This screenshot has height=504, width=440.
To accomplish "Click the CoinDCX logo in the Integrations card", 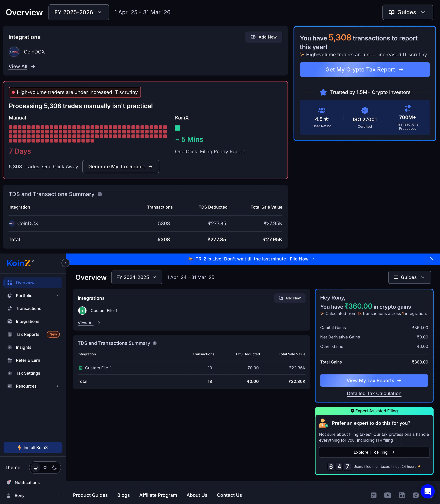I will tap(14, 52).
